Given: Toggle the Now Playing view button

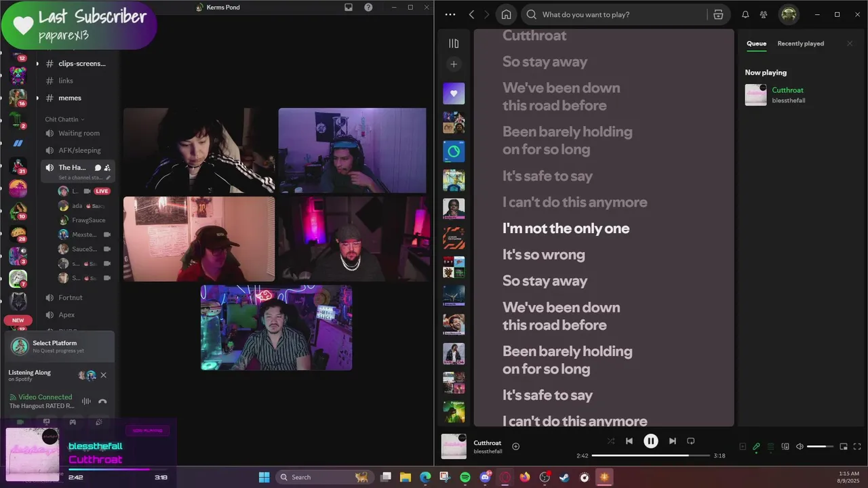Looking at the screenshot, I should tap(742, 447).
